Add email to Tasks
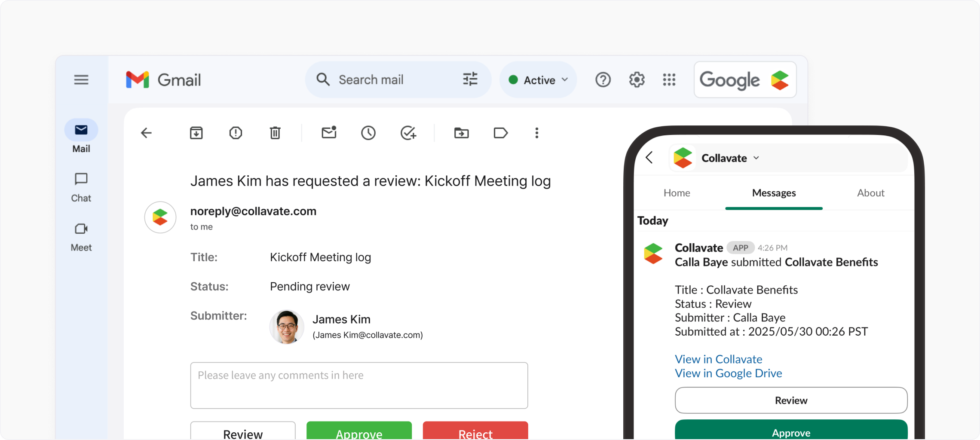 [x=408, y=133]
